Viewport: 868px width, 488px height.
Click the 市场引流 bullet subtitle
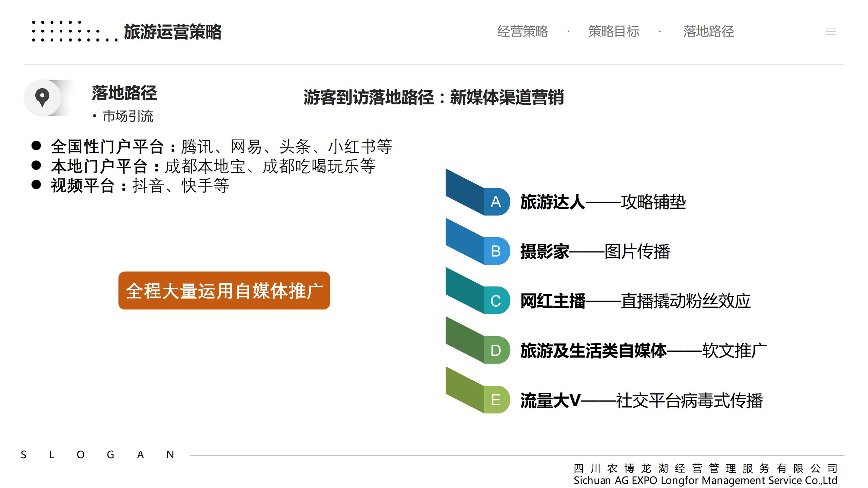pyautogui.click(x=128, y=116)
